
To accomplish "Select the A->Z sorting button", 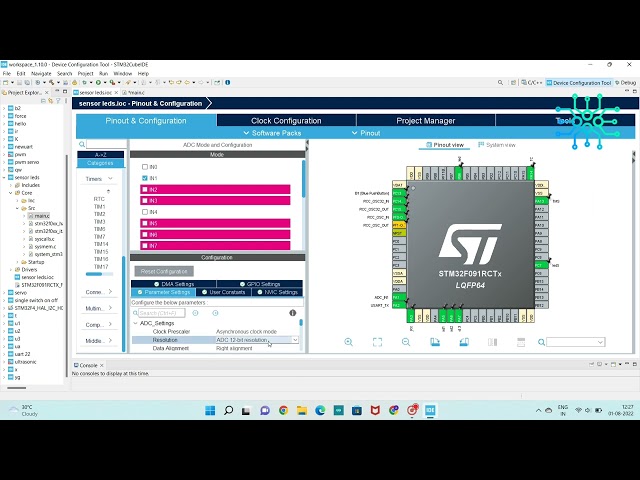I will pyautogui.click(x=100, y=155).
